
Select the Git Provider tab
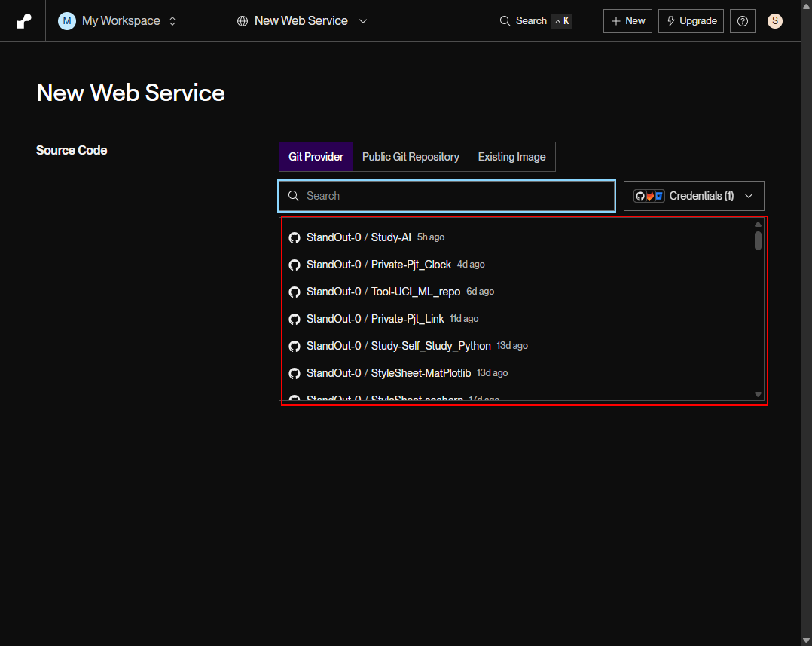pos(316,157)
